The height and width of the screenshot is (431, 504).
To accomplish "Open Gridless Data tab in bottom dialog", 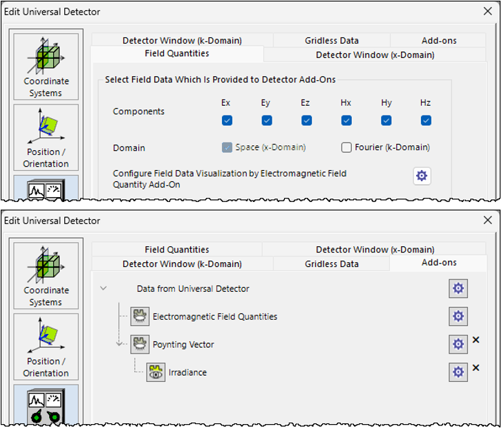I will (332, 264).
